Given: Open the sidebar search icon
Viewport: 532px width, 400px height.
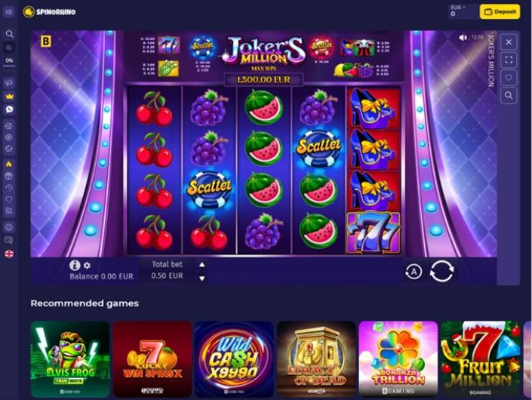Looking at the screenshot, I should coord(10,34).
